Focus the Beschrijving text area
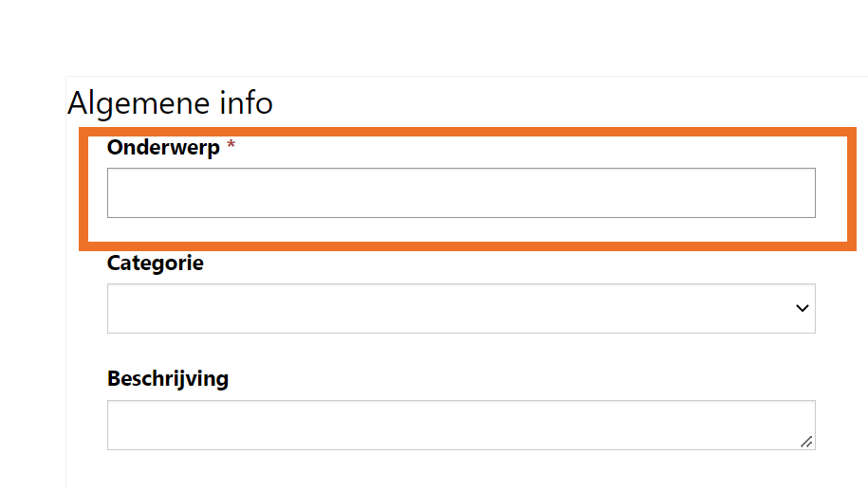The image size is (868, 490). [461, 425]
